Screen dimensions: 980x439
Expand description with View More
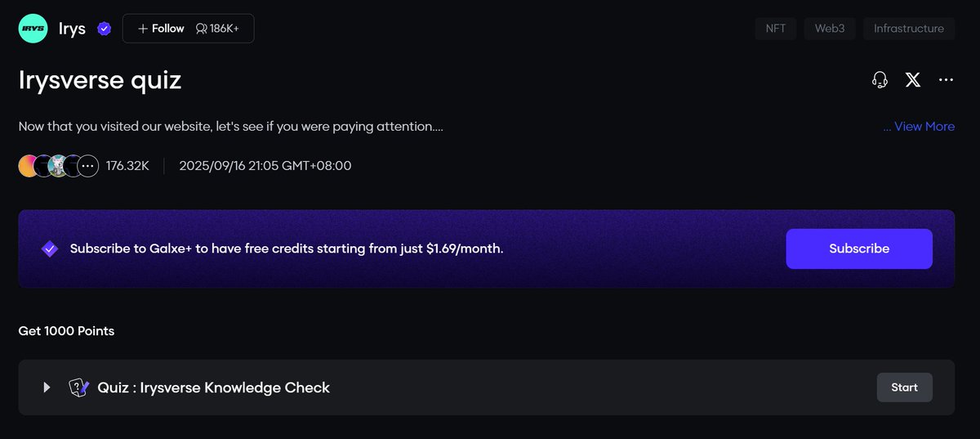pyautogui.click(x=919, y=127)
